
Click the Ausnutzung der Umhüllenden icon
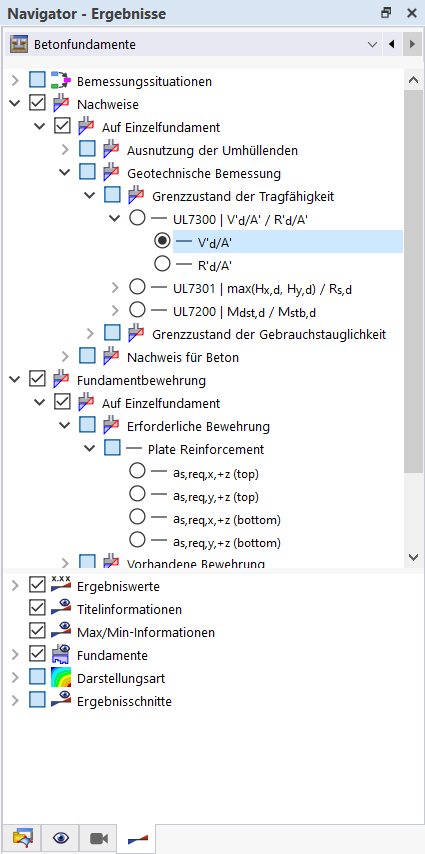pos(111,149)
